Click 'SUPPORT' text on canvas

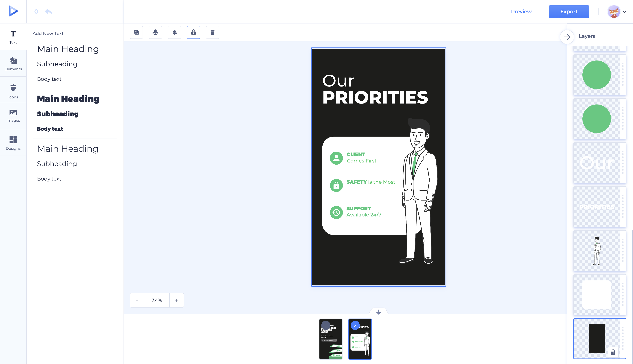point(358,209)
